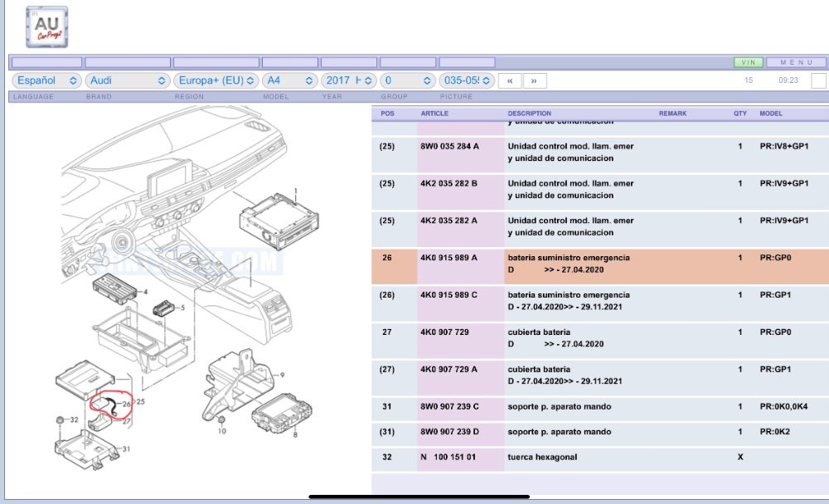Viewport: 829px width, 504px height.
Task: Open the Group dropdown showing 0
Action: (408, 80)
